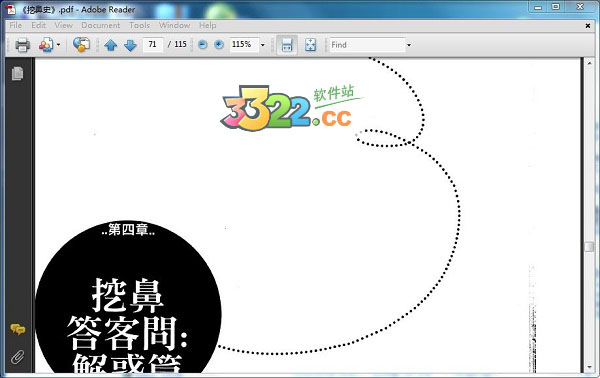Close the document with the menu bar X
600x378 pixels.
(x=588, y=26)
